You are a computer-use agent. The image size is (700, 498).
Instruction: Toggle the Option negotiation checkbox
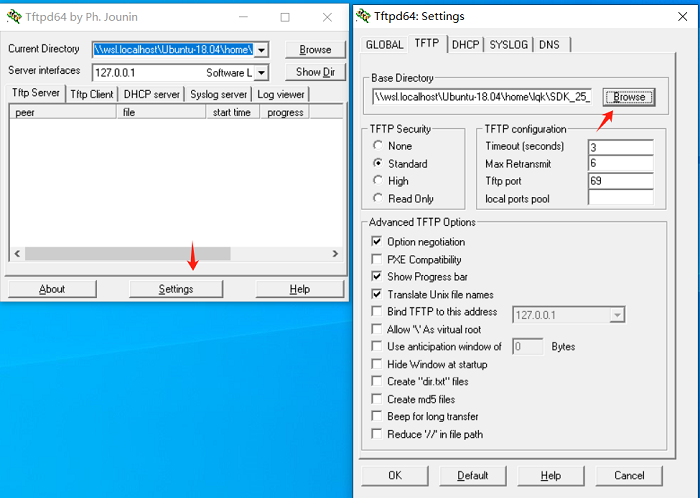click(x=377, y=241)
